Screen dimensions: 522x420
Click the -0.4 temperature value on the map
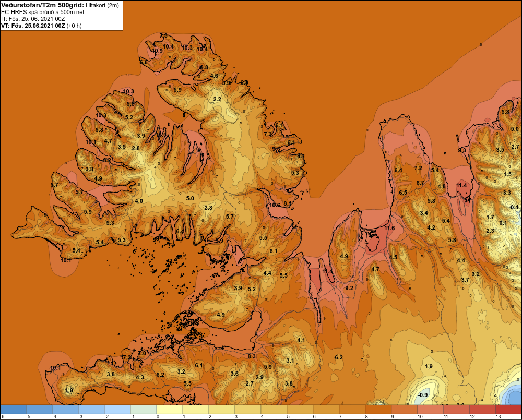pos(514,207)
